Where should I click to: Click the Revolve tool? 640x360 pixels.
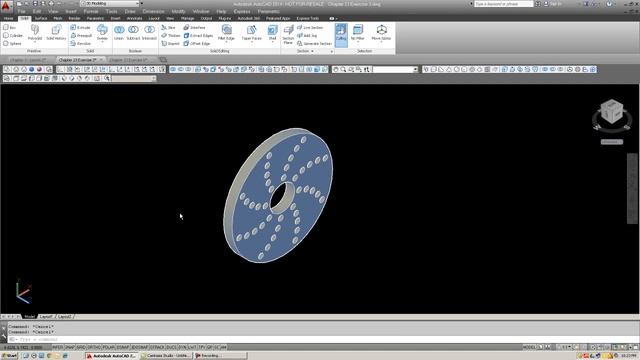point(80,43)
